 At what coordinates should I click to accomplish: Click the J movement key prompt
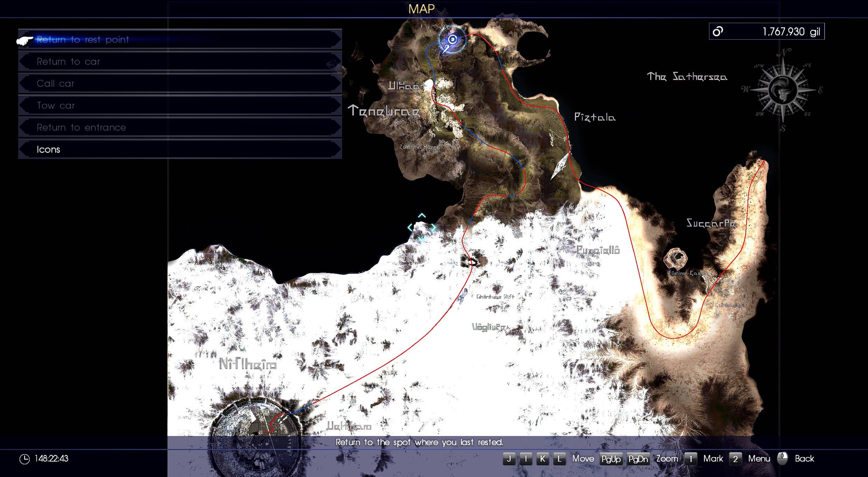(509, 458)
